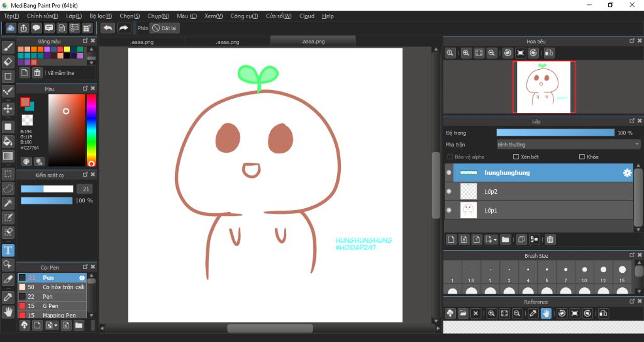The image size is (644, 342).
Task: Activate the Text tool
Action: 8,250
